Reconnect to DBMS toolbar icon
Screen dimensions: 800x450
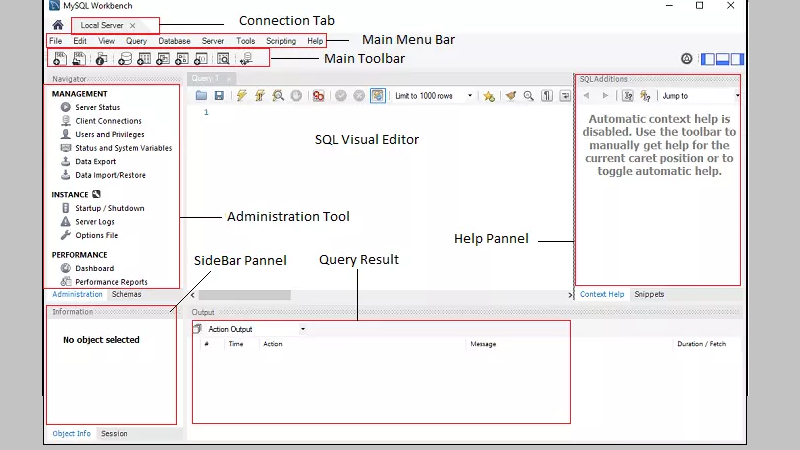246,59
